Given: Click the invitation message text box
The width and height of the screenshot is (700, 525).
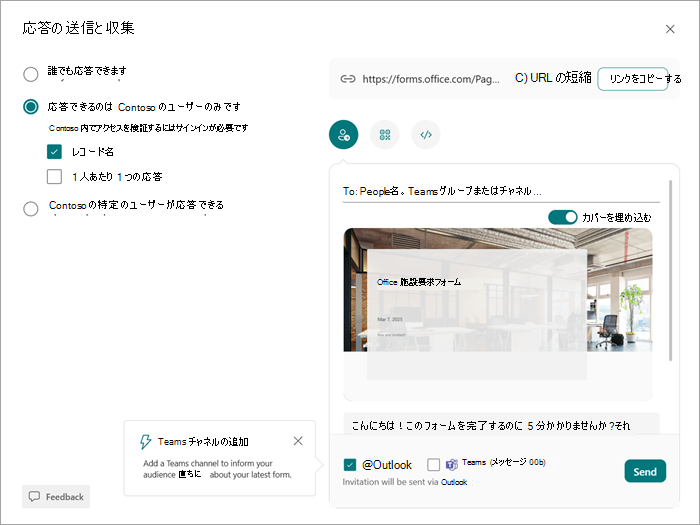Looking at the screenshot, I should 501,424.
